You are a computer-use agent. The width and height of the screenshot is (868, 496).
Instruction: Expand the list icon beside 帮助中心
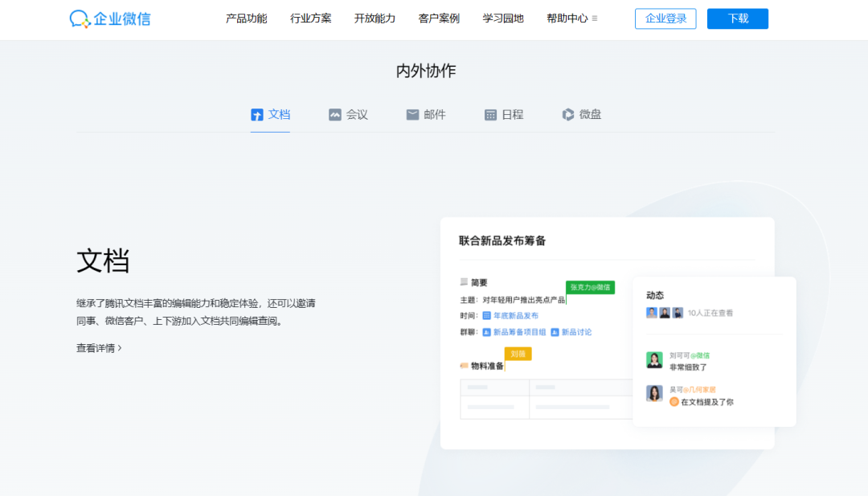tap(595, 18)
